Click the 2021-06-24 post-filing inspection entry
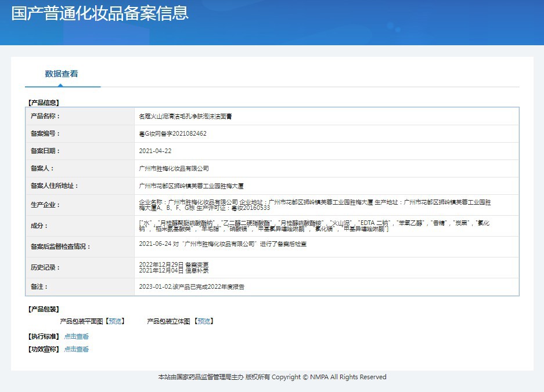544x392 pixels. [x=222, y=244]
